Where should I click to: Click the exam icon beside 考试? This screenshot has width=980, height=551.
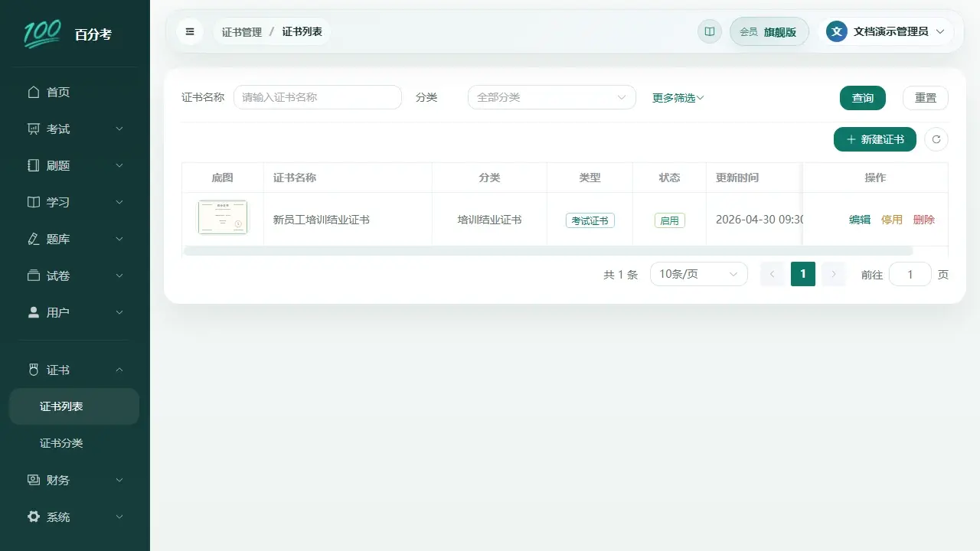tap(33, 129)
